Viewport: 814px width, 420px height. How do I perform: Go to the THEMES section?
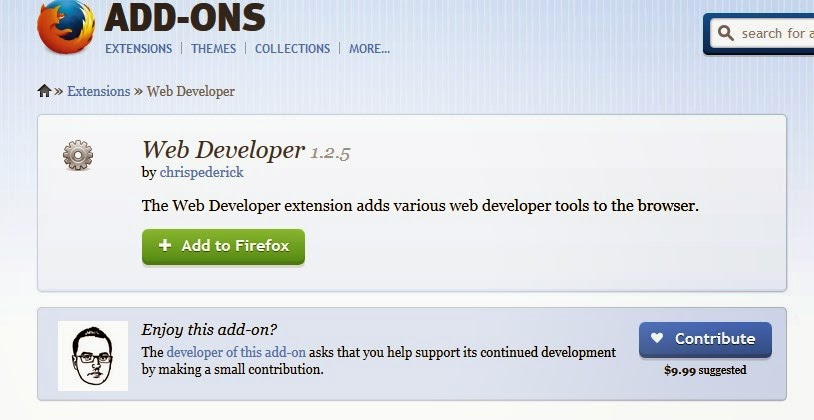tap(213, 48)
